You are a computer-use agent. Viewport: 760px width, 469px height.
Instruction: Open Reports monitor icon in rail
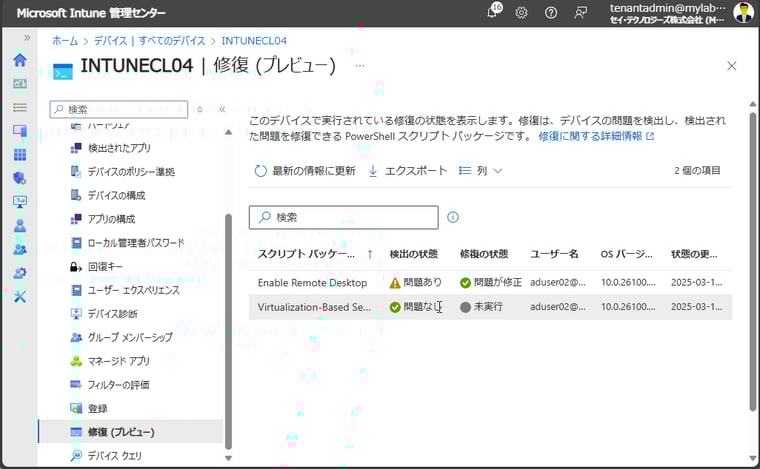pos(20,202)
